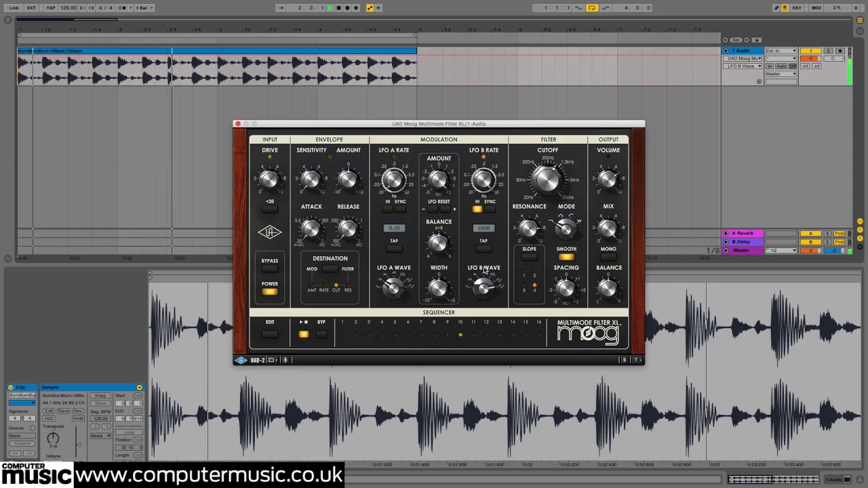Click the Punch-Out switch icon

pyautogui.click(x=606, y=8)
